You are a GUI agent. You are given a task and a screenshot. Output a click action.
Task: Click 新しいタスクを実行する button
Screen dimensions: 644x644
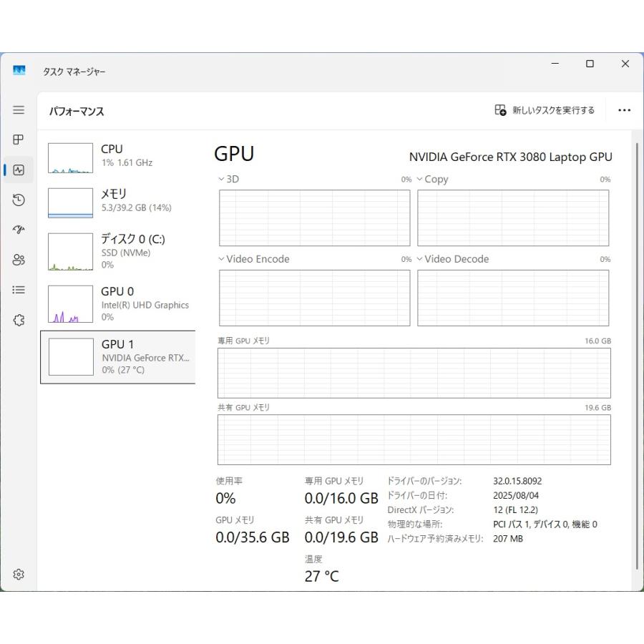pyautogui.click(x=545, y=110)
